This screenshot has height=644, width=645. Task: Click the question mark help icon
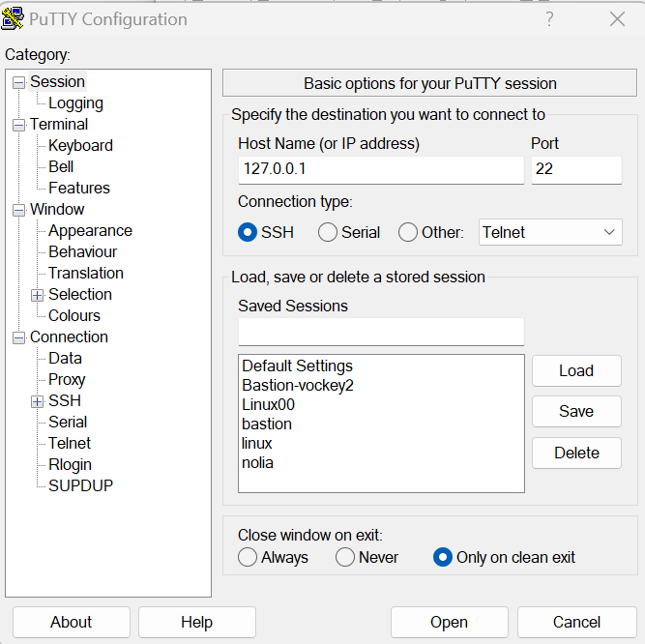(549, 19)
